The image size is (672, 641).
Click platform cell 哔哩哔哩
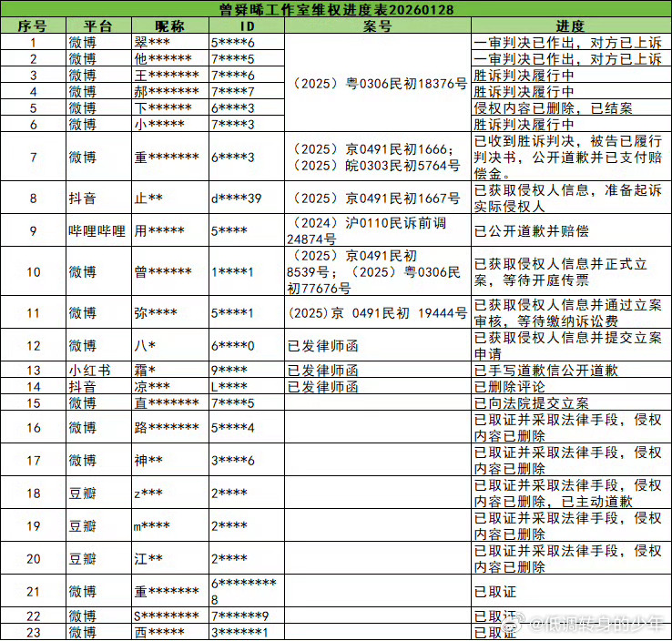click(x=97, y=231)
